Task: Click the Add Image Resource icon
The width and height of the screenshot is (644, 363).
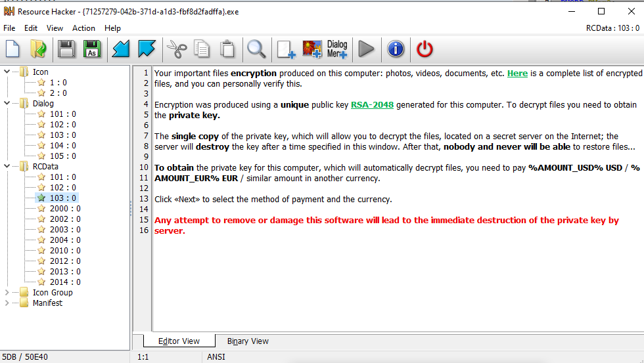Action: pos(311,49)
